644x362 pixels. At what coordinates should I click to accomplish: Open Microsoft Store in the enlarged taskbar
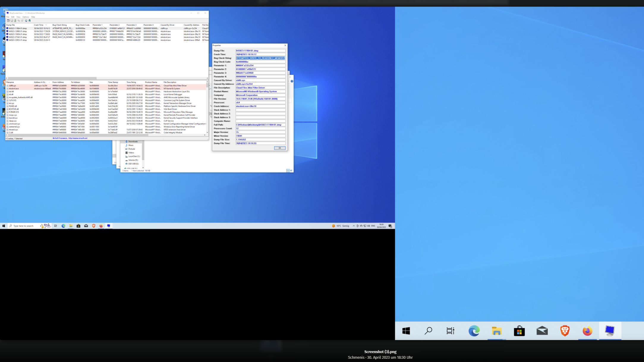click(x=519, y=331)
